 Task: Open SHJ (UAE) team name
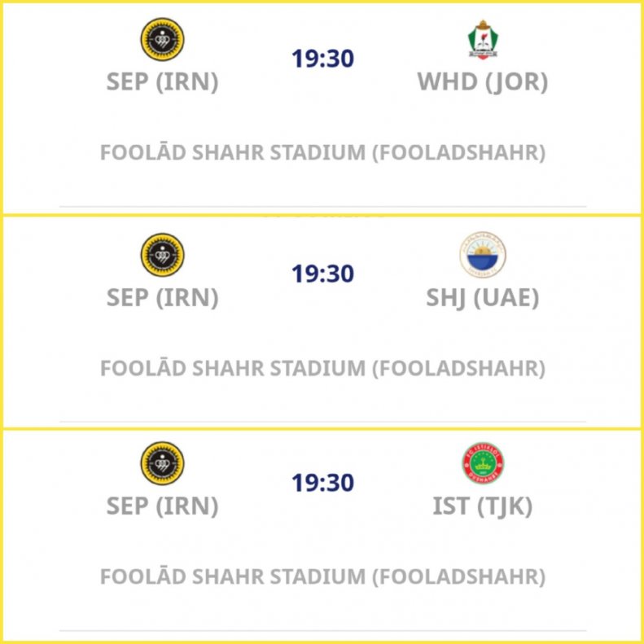tap(483, 297)
